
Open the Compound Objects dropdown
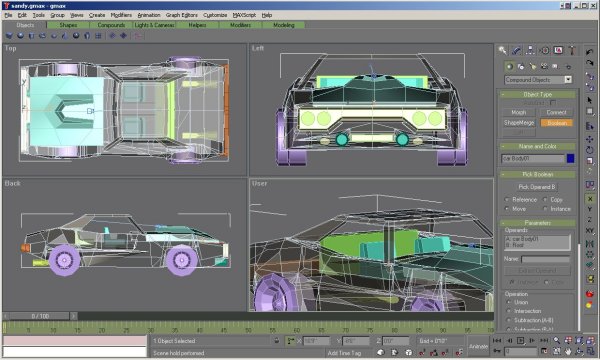click(x=568, y=80)
